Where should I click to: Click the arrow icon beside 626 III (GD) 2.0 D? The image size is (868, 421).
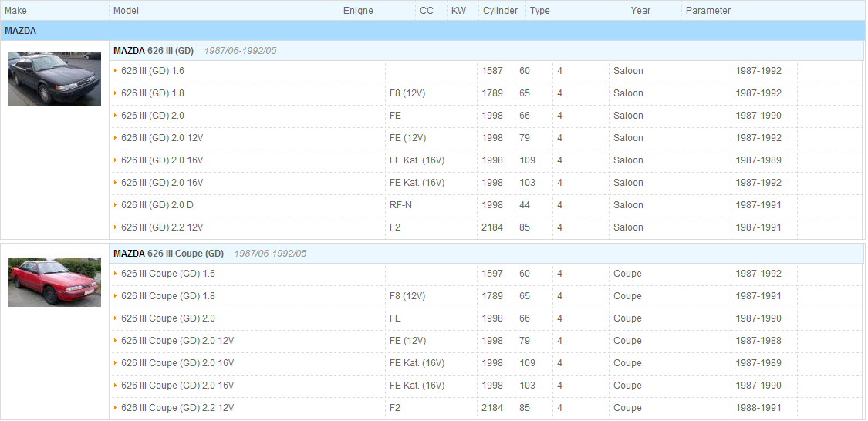pyautogui.click(x=116, y=204)
